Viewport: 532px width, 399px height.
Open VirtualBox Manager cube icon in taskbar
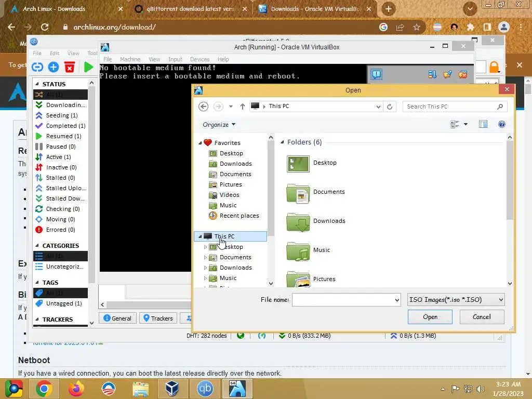[x=172, y=389]
